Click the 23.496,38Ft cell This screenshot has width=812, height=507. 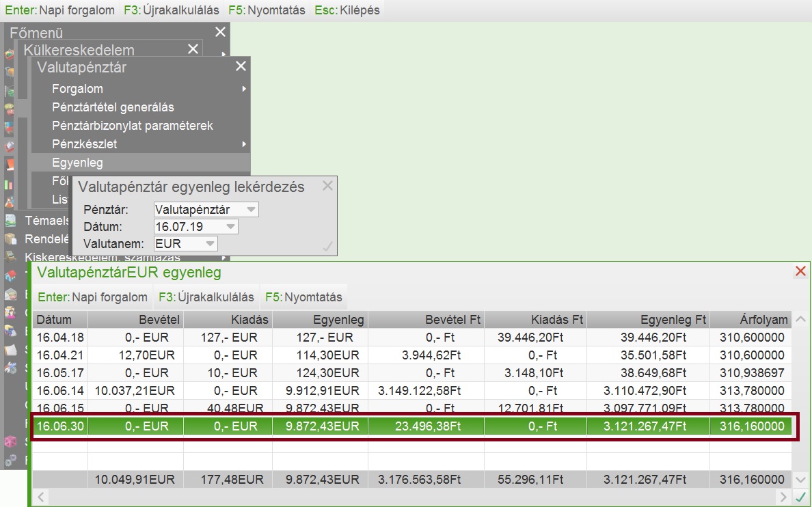[x=427, y=426]
